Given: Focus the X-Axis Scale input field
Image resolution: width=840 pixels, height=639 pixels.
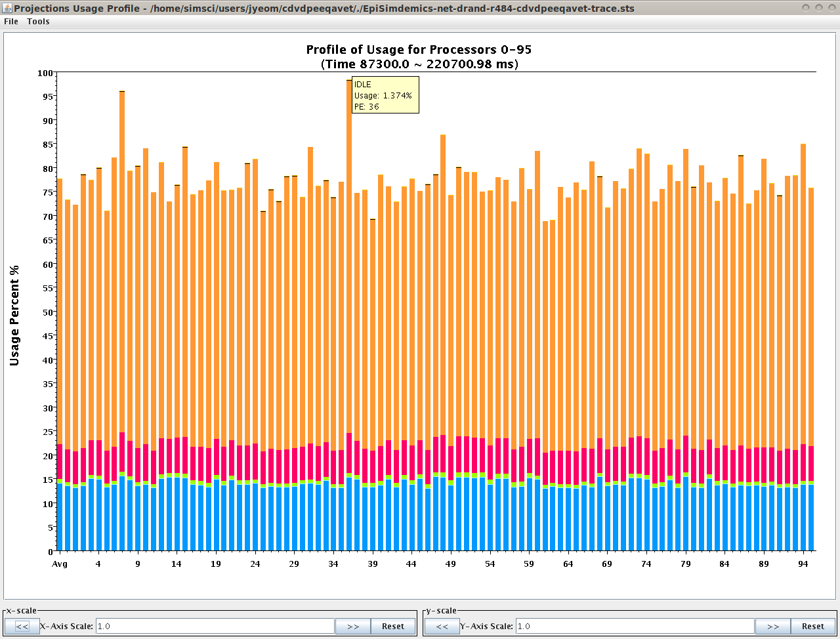Looking at the screenshot, I should [x=215, y=627].
